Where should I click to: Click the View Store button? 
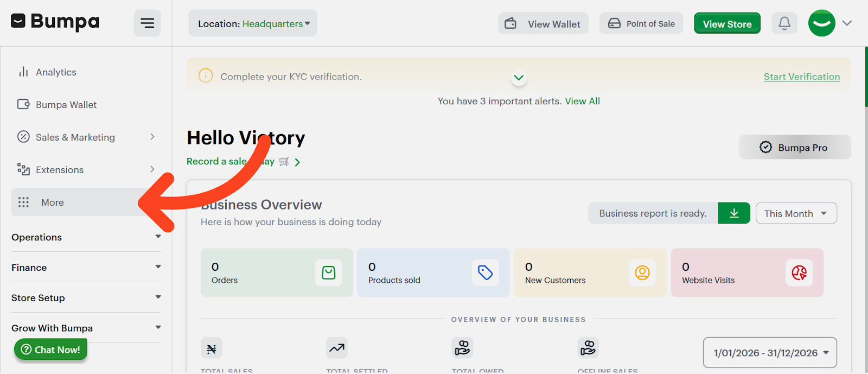727,23
